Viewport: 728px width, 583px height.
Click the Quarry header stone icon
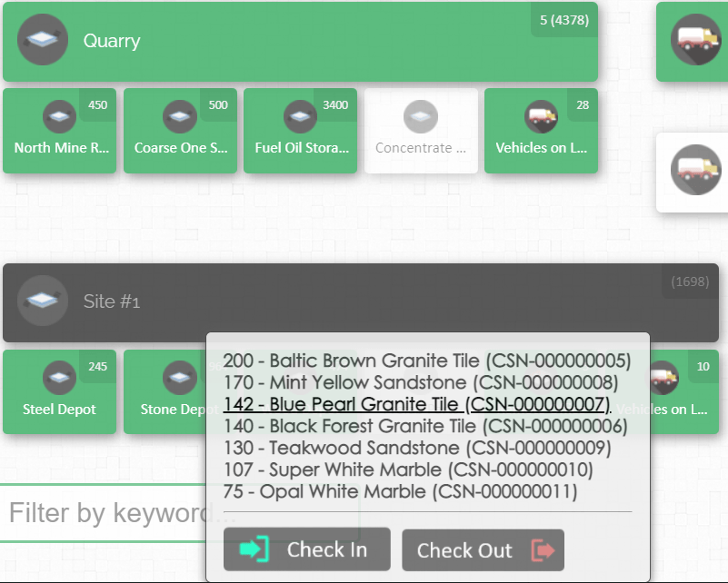43,40
